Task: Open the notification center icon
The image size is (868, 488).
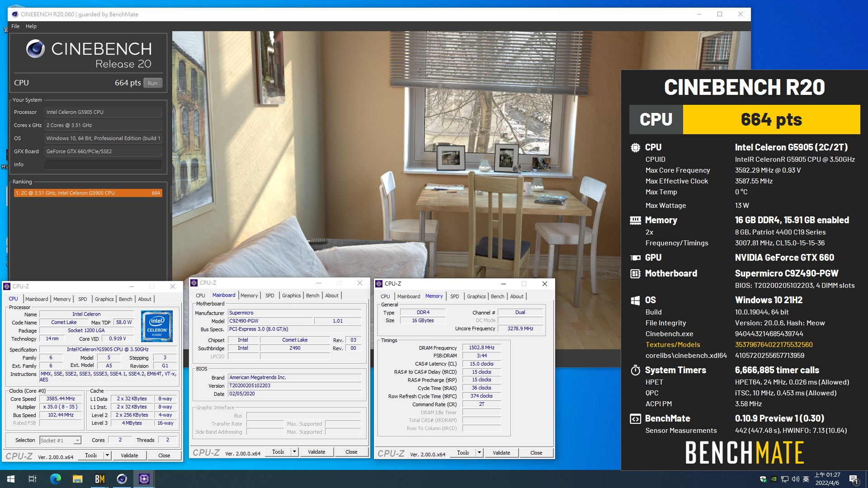Action: tap(854, 479)
